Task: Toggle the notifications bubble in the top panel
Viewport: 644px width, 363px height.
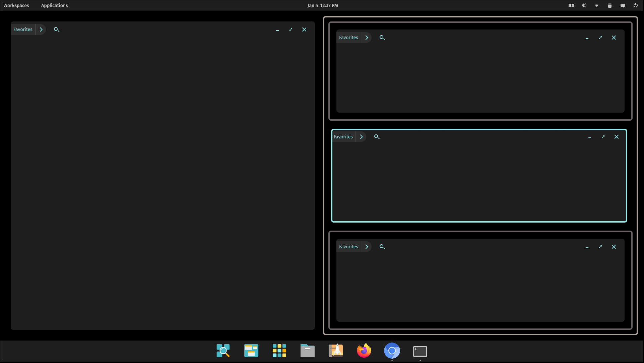Action: [x=623, y=5]
